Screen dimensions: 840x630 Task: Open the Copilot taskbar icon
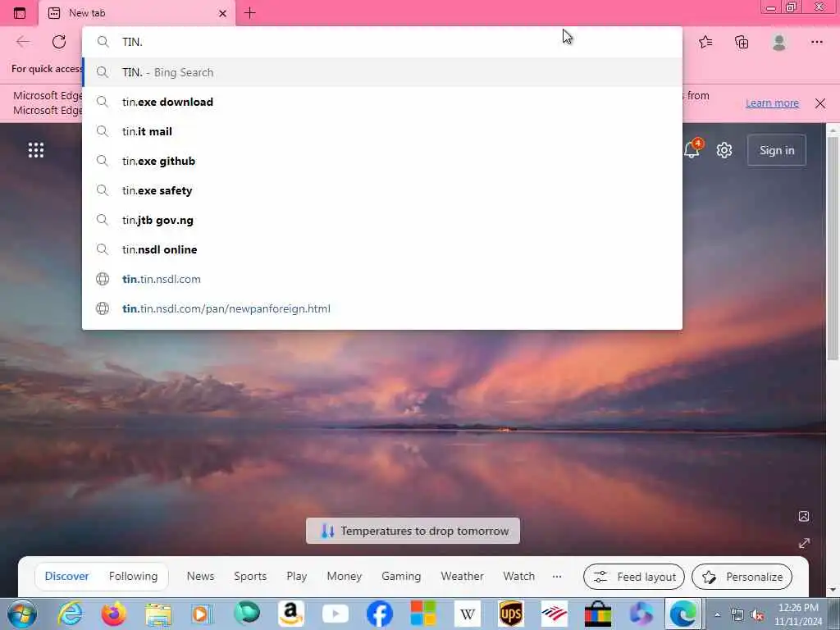641,614
